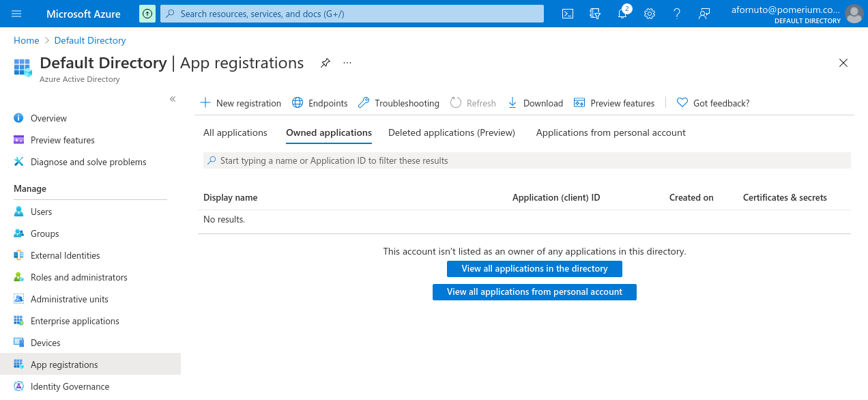Close the App registrations blade

click(x=843, y=63)
